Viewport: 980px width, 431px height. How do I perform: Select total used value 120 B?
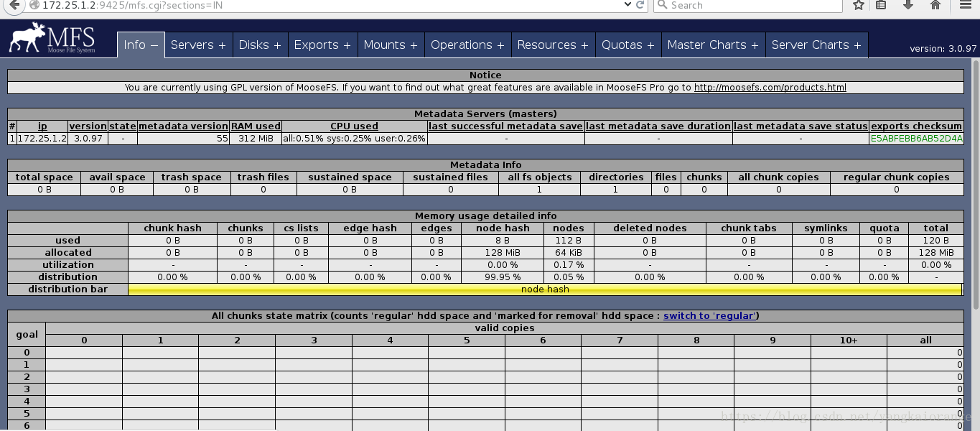936,241
